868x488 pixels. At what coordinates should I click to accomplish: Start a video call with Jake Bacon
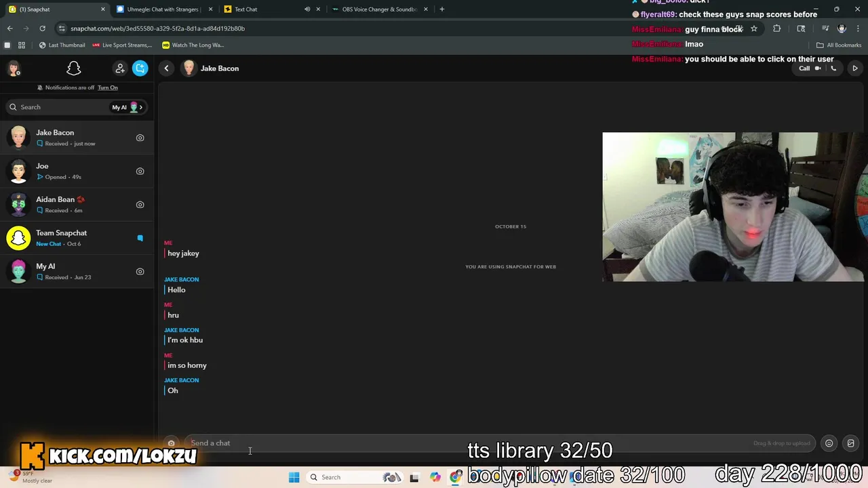pos(818,68)
